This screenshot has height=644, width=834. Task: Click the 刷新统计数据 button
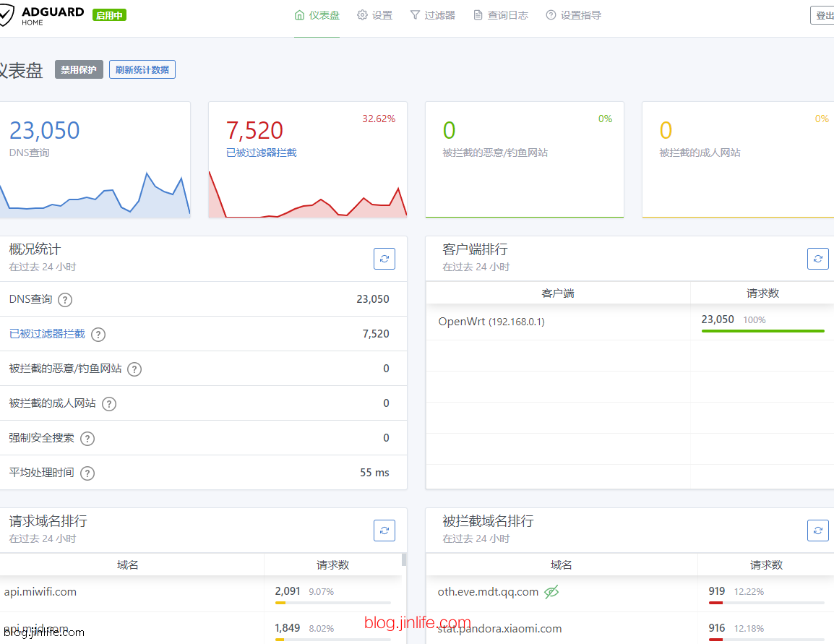point(142,69)
